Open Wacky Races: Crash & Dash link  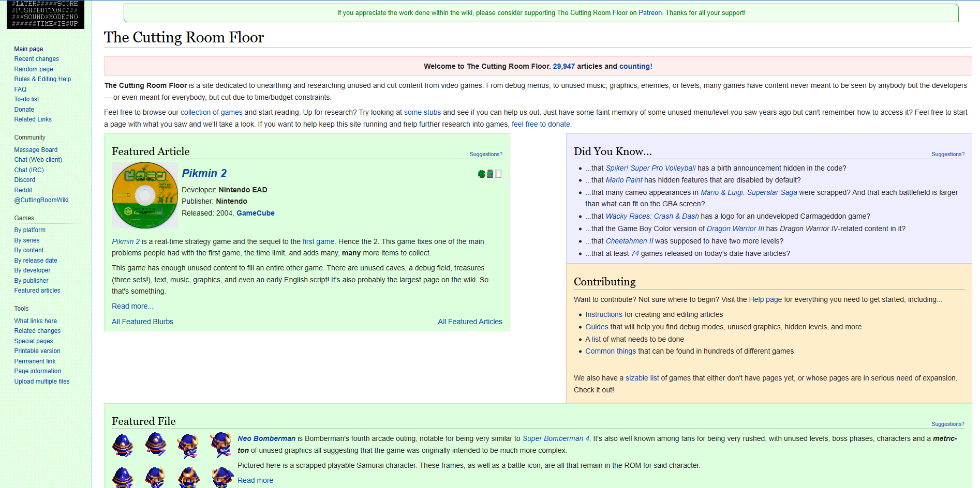652,216
